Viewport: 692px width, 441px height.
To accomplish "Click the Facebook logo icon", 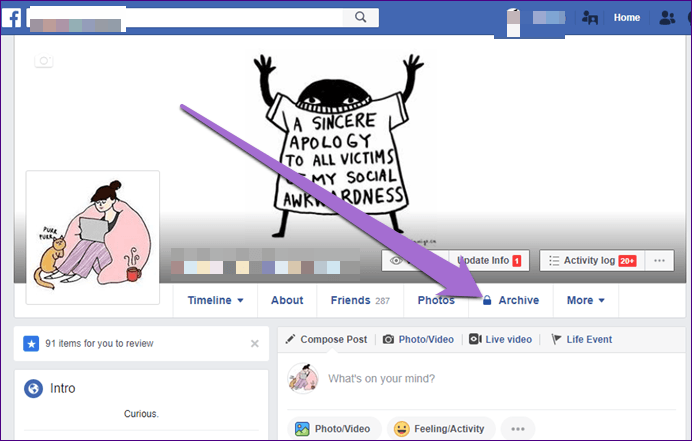I will 11,18.
